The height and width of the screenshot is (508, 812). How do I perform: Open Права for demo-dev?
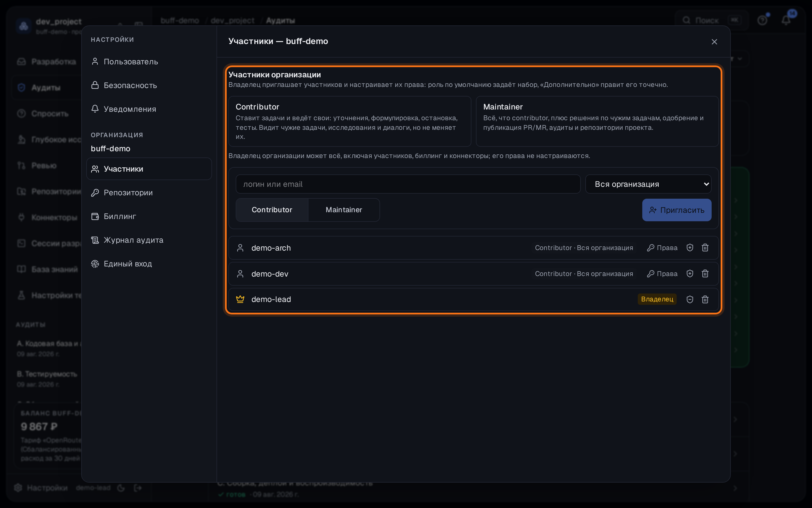point(662,273)
